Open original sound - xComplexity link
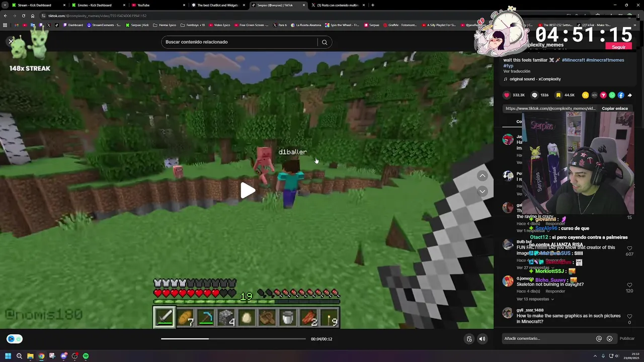This screenshot has height=362, width=644. pos(535,79)
